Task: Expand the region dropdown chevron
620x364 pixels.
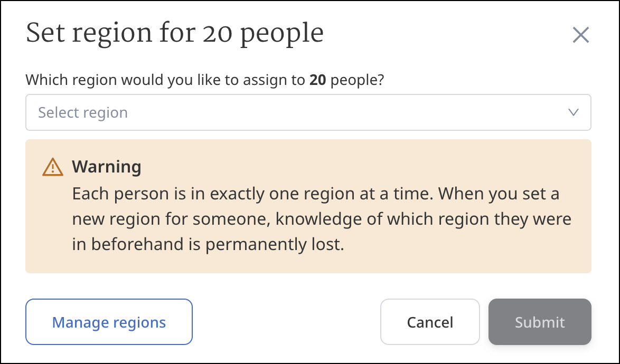Action: pyautogui.click(x=573, y=112)
